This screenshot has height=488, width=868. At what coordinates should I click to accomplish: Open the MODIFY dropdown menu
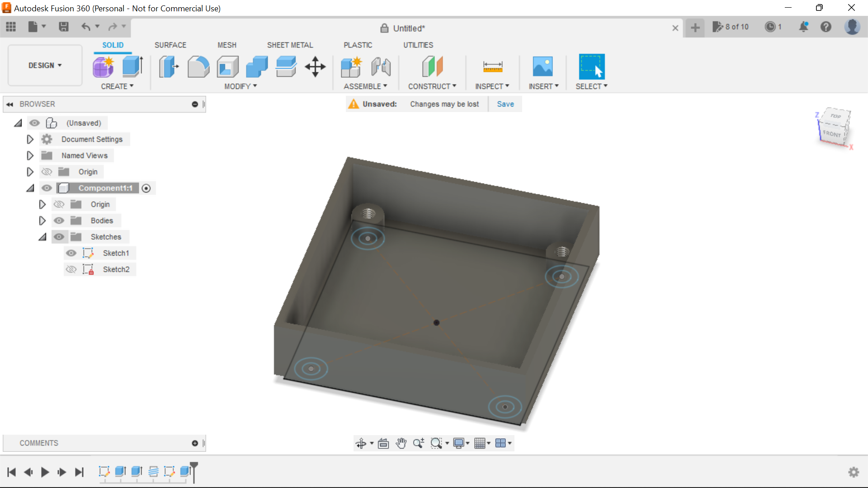coord(241,86)
